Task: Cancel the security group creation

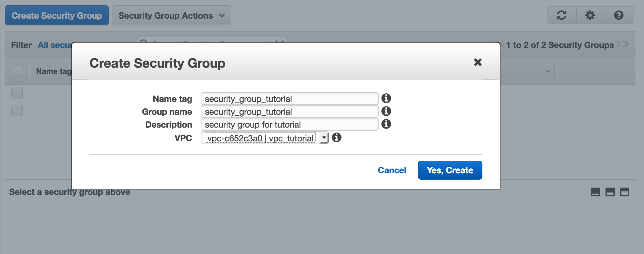Action: [x=392, y=170]
